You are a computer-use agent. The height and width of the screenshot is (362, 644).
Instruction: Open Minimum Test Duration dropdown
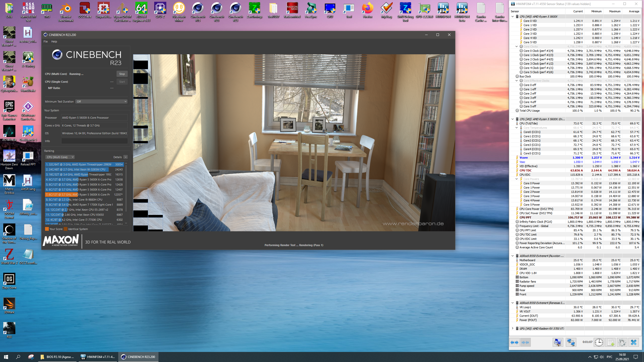click(102, 102)
